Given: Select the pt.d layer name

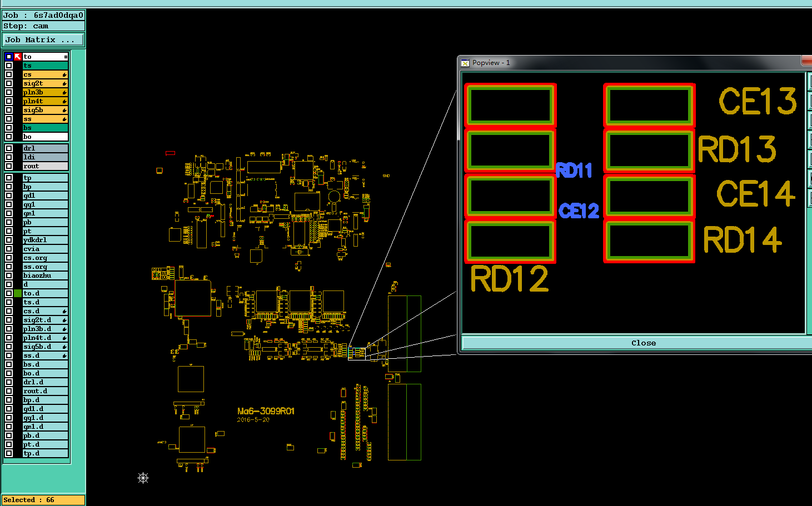Looking at the screenshot, I should pyautogui.click(x=45, y=444).
